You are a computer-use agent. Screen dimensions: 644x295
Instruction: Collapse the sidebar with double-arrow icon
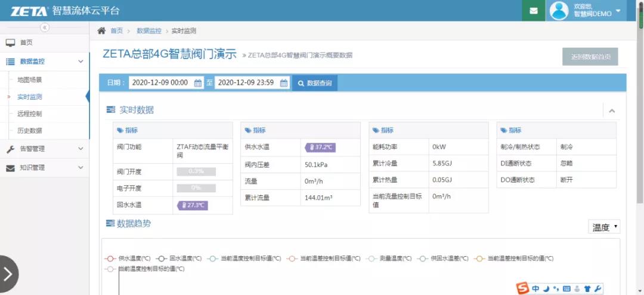(x=45, y=27)
